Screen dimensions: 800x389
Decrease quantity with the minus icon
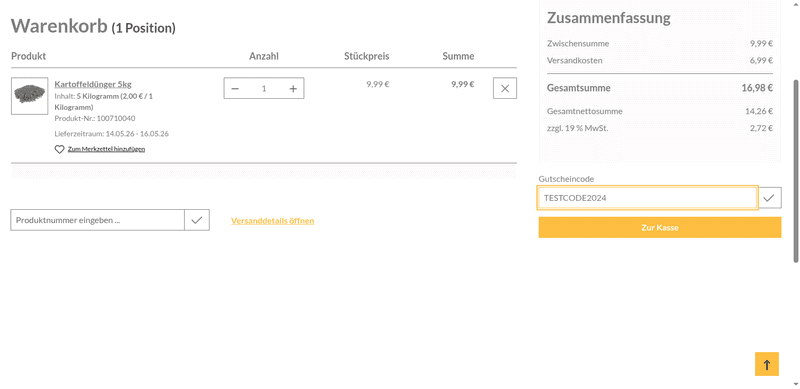(x=235, y=88)
